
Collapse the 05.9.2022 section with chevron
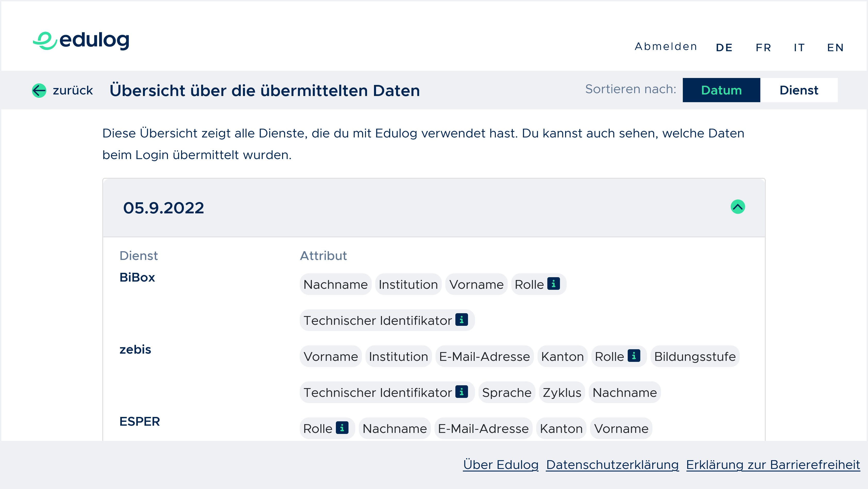738,207
